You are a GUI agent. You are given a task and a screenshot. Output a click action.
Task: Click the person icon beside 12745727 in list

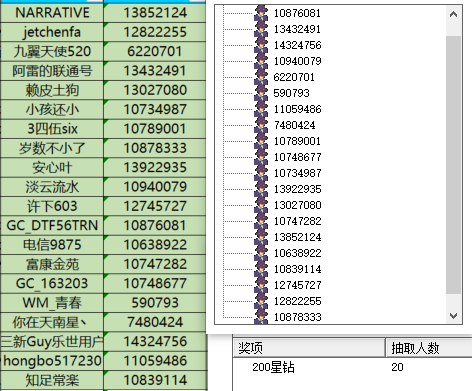[x=261, y=285]
